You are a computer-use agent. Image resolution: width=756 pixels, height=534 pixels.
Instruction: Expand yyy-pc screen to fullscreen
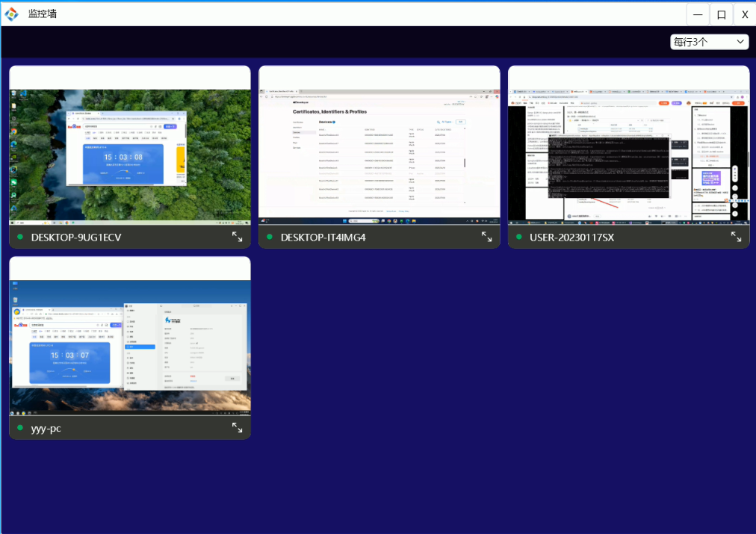coord(237,428)
